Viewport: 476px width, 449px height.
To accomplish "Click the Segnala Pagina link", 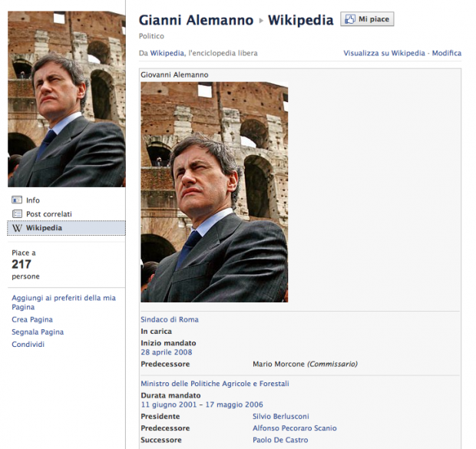I will pyautogui.click(x=38, y=332).
